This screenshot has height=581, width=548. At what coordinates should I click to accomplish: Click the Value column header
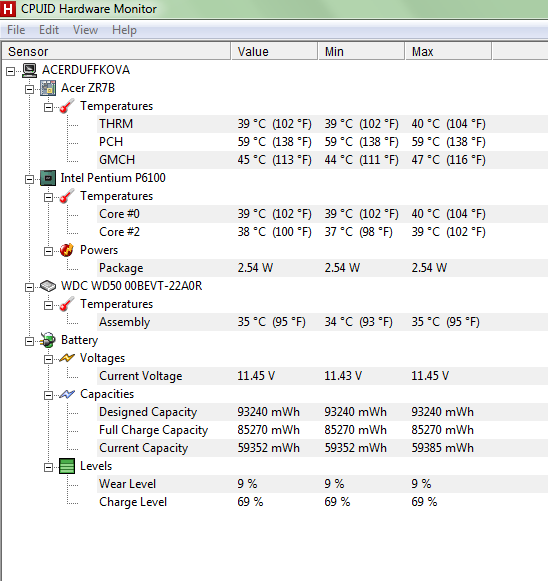pyautogui.click(x=275, y=51)
